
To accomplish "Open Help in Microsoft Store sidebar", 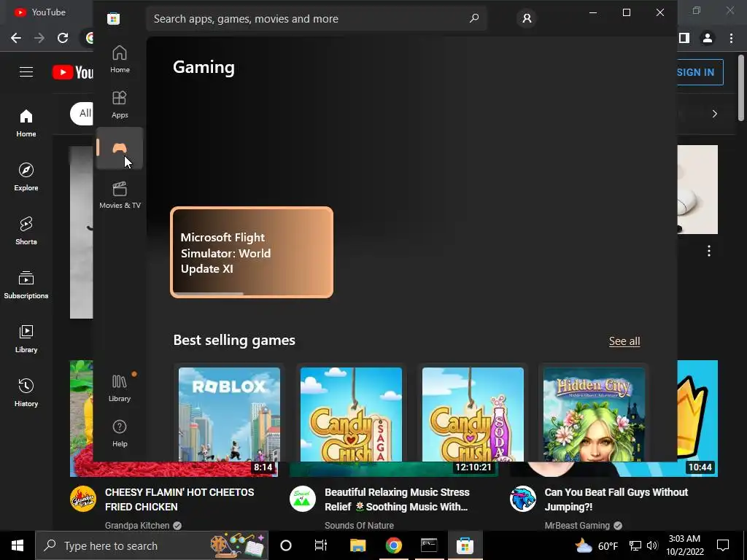I will [x=120, y=433].
